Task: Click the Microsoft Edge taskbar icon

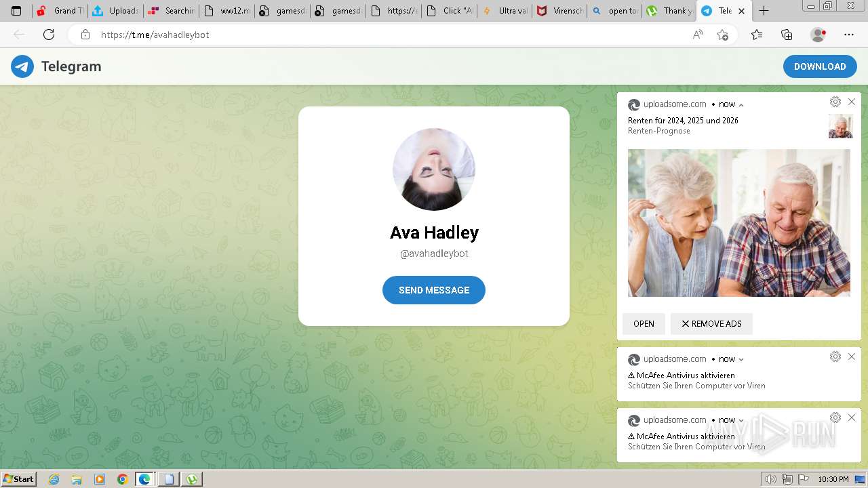Action: click(145, 479)
